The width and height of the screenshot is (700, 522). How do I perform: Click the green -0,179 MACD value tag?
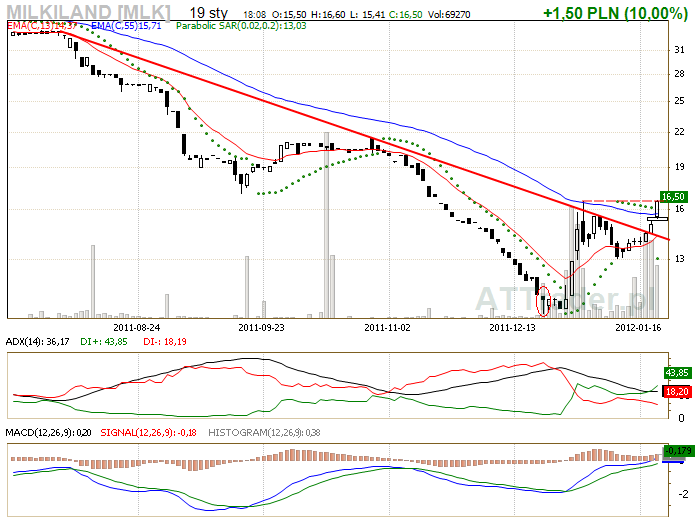[679, 451]
